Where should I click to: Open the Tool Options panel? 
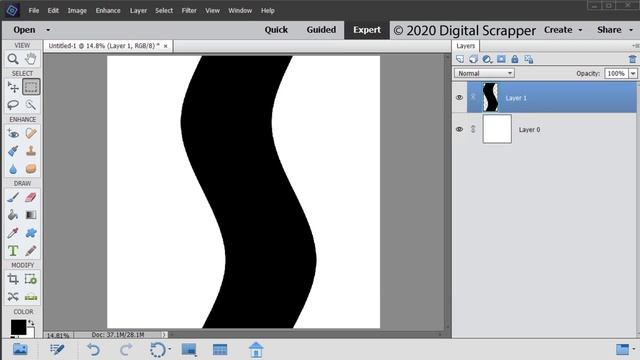(x=57, y=349)
